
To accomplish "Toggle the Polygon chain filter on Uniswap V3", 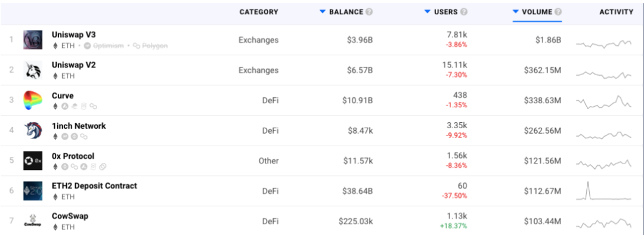I will coord(150,46).
